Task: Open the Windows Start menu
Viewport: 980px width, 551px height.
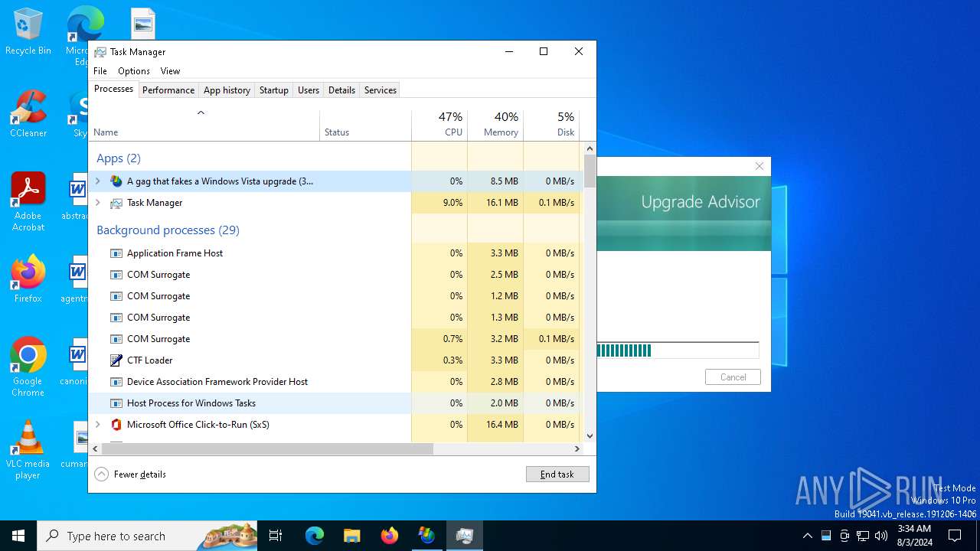Action: coord(18,536)
